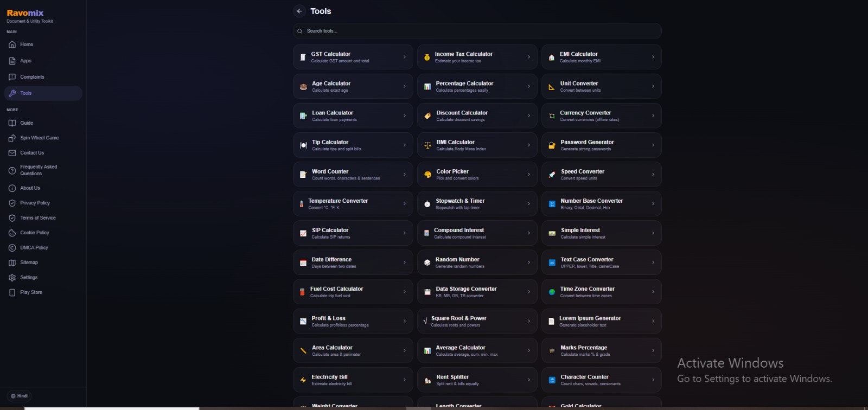Expand the SIP Calculator chevron arrow
868x410 pixels.
405,233
